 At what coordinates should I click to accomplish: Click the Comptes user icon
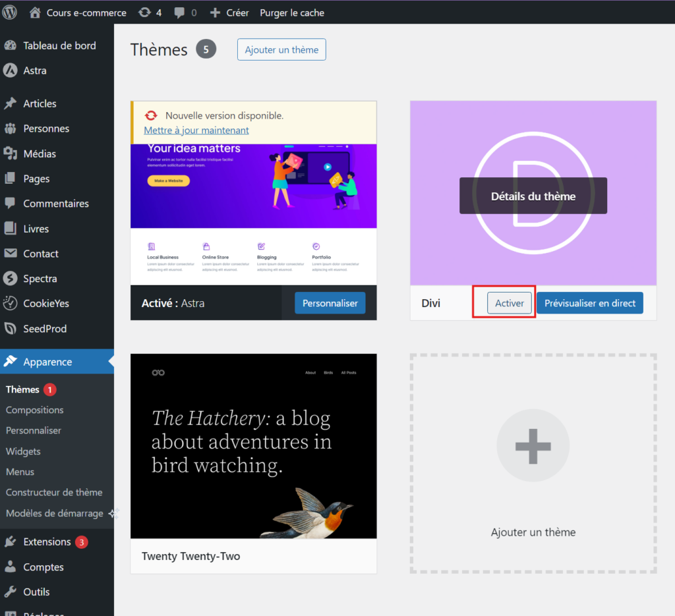coord(11,567)
